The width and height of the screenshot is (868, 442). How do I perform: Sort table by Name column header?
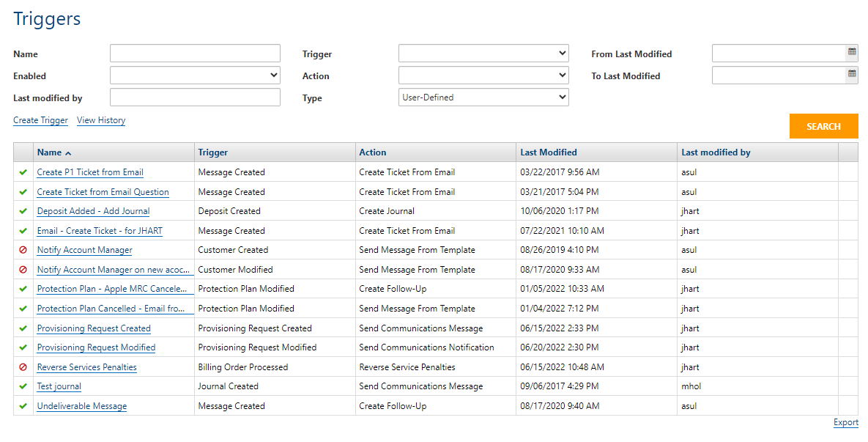50,152
